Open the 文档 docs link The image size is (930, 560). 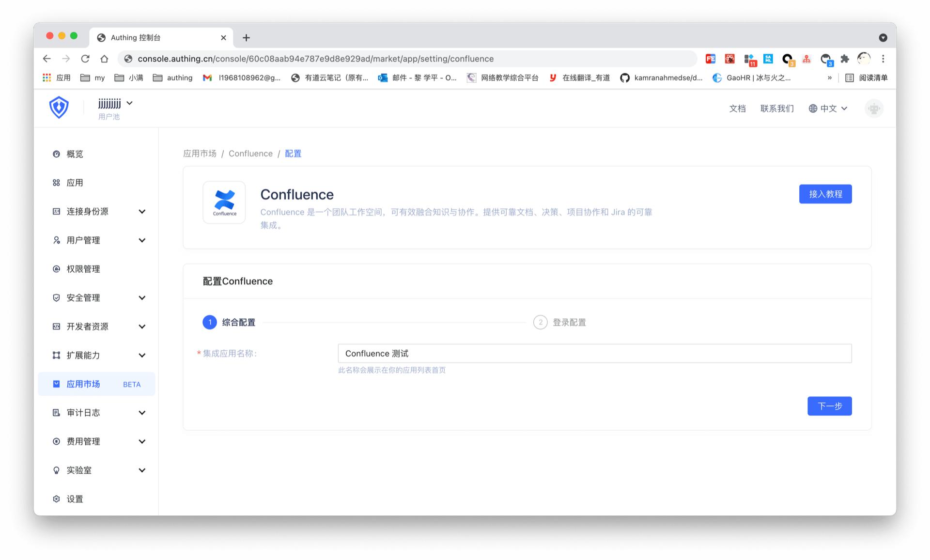[737, 109]
